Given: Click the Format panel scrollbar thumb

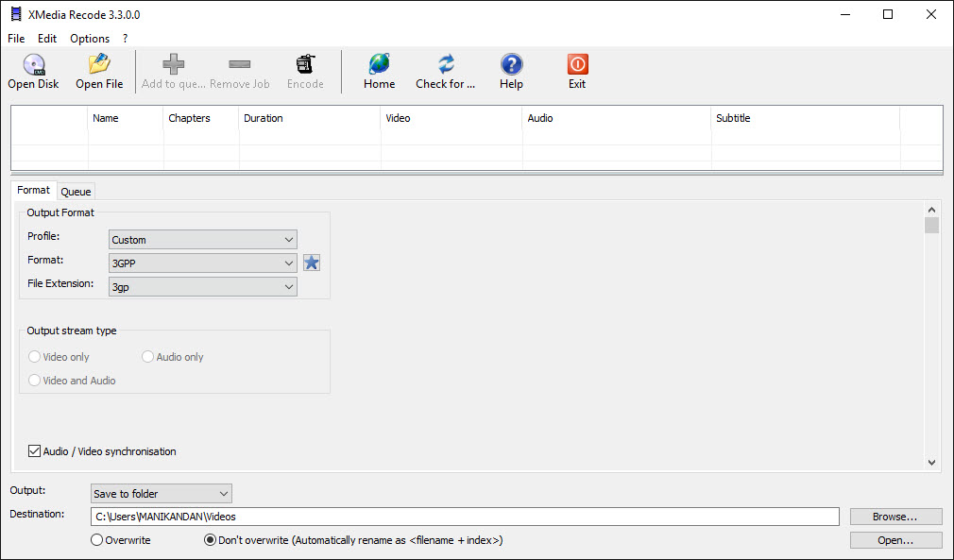Looking at the screenshot, I should [931, 225].
